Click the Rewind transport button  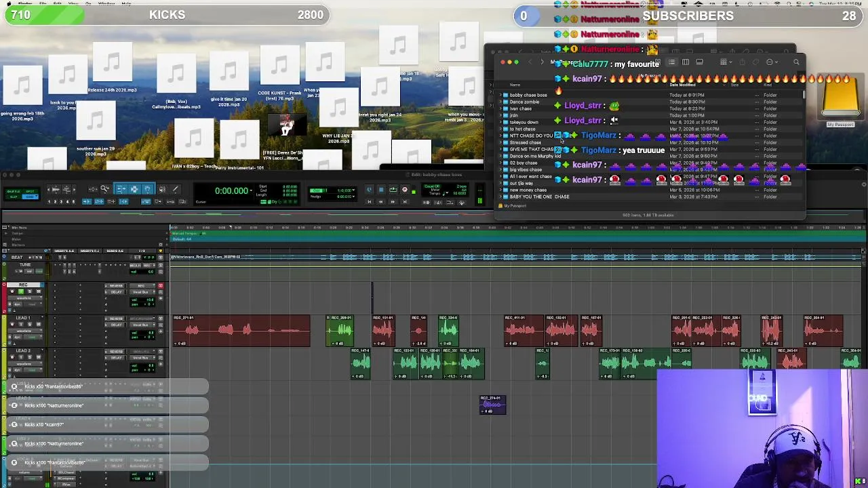(x=380, y=201)
